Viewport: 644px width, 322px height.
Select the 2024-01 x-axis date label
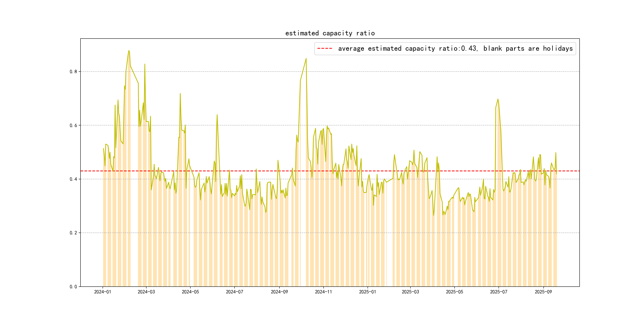point(103,292)
